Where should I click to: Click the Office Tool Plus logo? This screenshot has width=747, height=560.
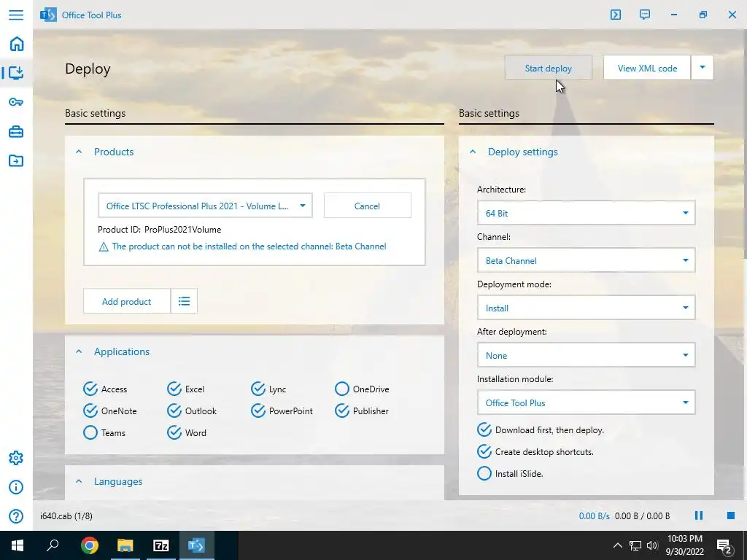(x=48, y=15)
